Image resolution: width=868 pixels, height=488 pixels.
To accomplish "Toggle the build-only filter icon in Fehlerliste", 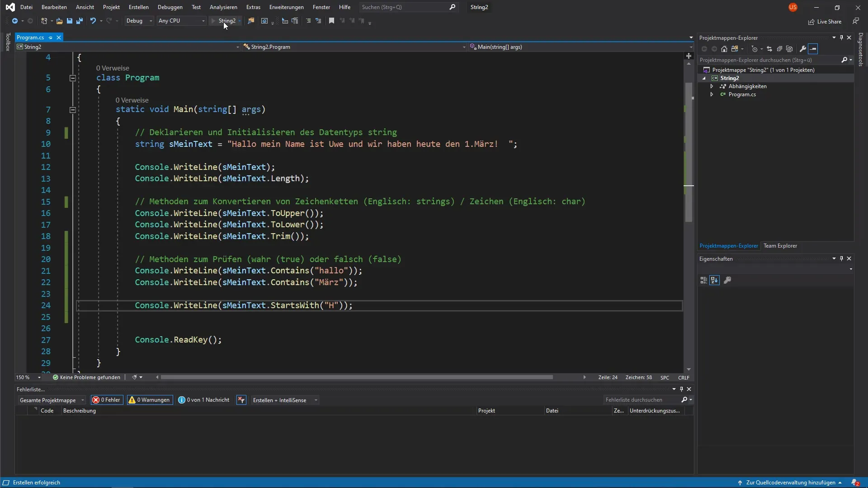I will [241, 400].
